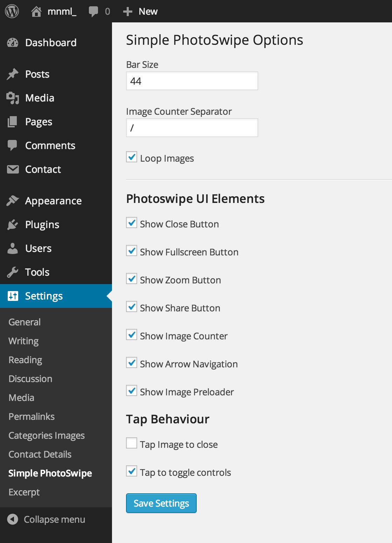Click the Dashboard gauge icon
The width and height of the screenshot is (392, 543).
click(13, 43)
